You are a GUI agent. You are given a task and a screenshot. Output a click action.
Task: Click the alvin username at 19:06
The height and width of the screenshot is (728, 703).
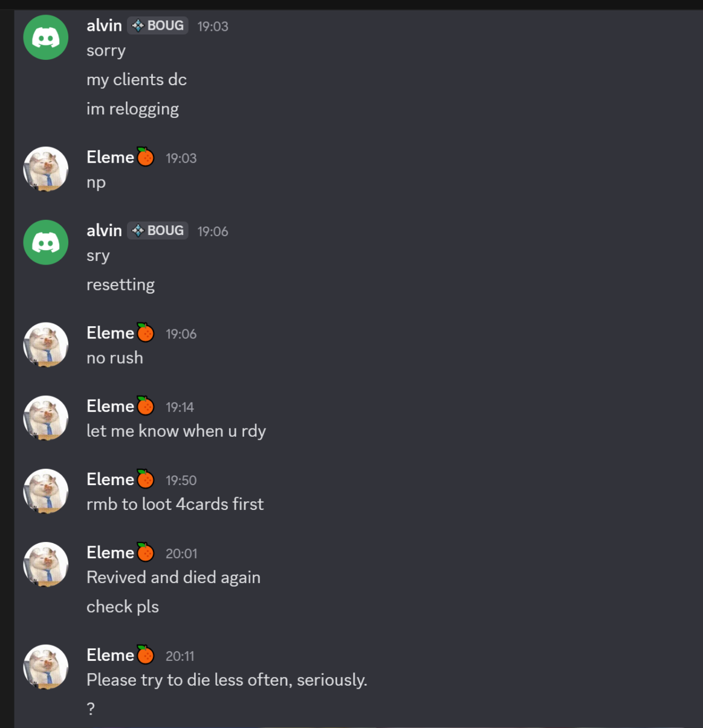104,231
